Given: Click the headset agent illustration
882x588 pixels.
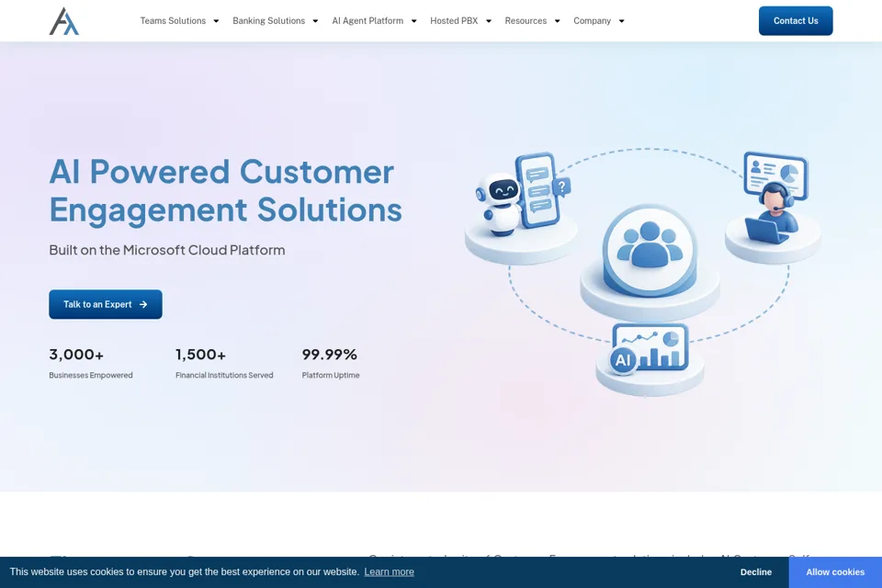Looking at the screenshot, I should coord(775,213).
